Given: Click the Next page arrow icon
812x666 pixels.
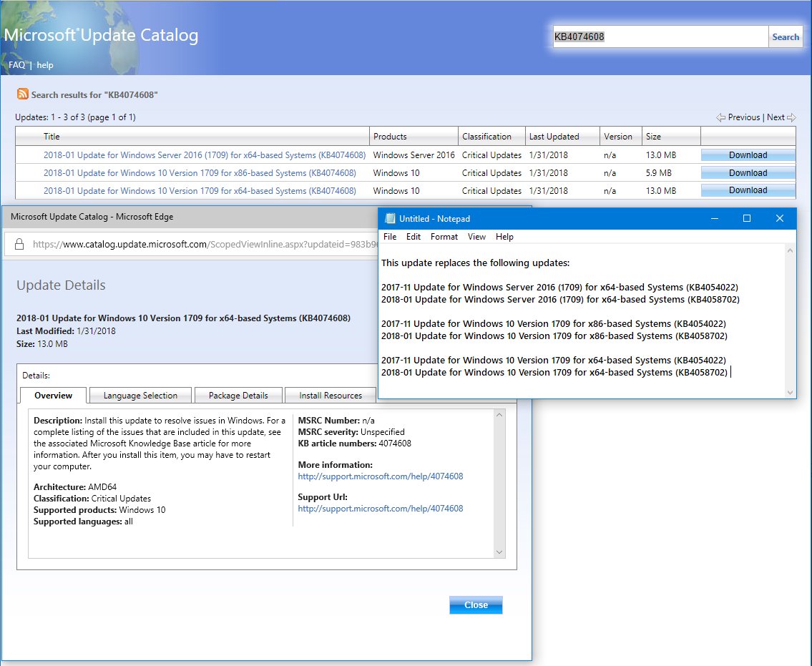Looking at the screenshot, I should click(x=791, y=117).
